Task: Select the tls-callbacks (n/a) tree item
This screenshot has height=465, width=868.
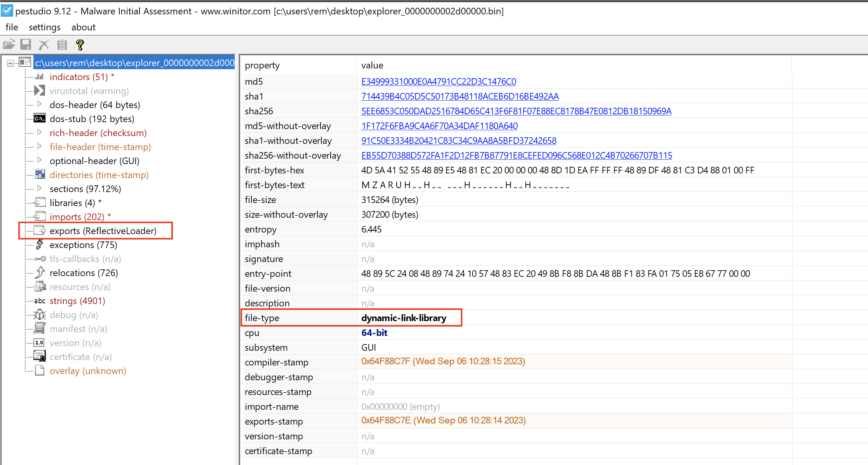Action: coord(85,259)
